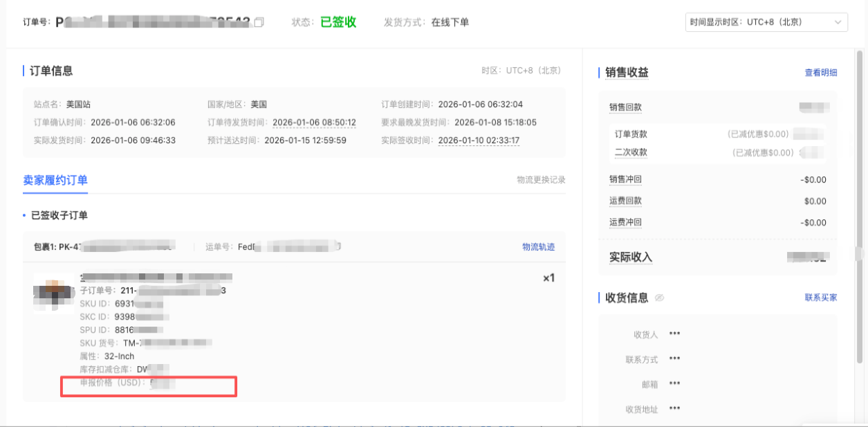The height and width of the screenshot is (427, 868).
Task: Click the page's vertical scrollbar on the right
Action: tap(860, 208)
